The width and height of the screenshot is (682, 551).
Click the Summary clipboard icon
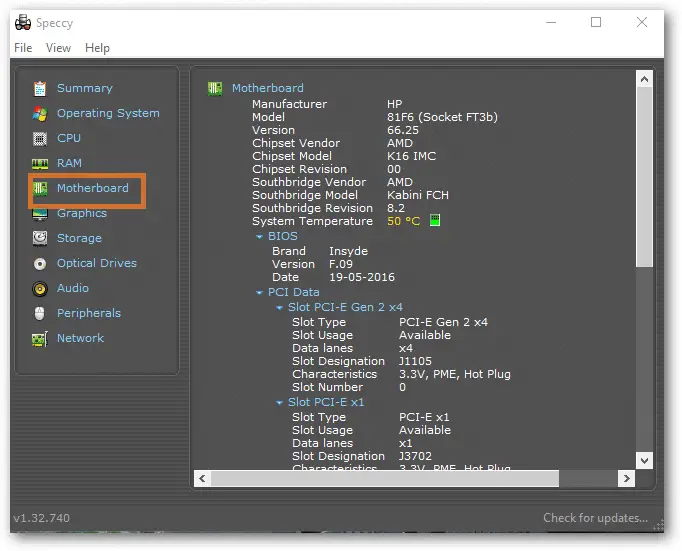click(x=40, y=89)
